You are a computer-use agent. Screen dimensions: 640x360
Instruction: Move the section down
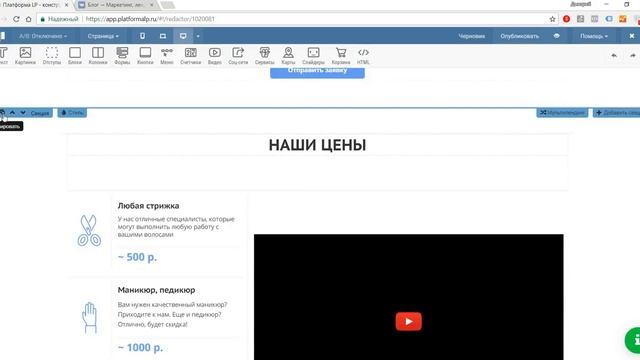[23, 113]
